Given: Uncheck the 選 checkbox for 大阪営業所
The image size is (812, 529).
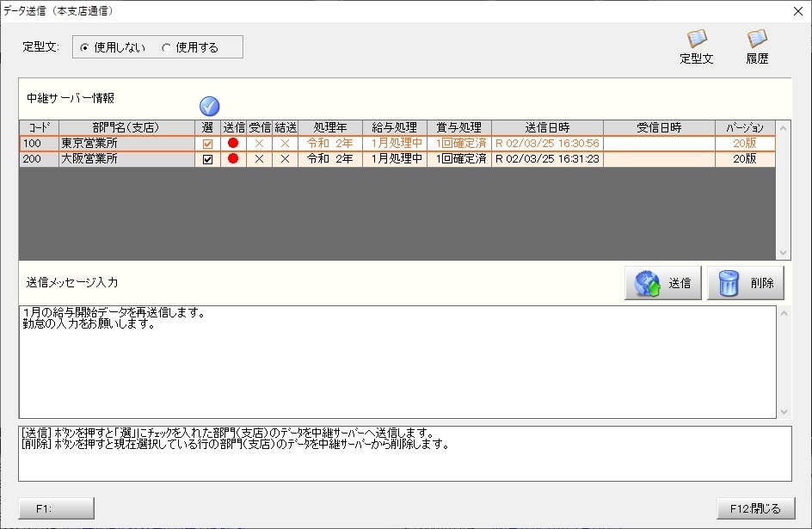Looking at the screenshot, I should click(207, 159).
